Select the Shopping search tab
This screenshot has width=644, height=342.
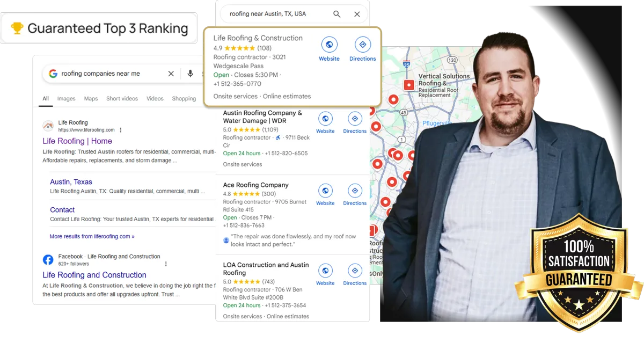184,99
